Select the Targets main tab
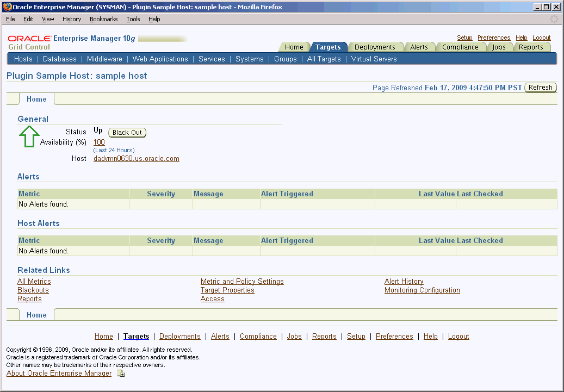 [x=328, y=47]
